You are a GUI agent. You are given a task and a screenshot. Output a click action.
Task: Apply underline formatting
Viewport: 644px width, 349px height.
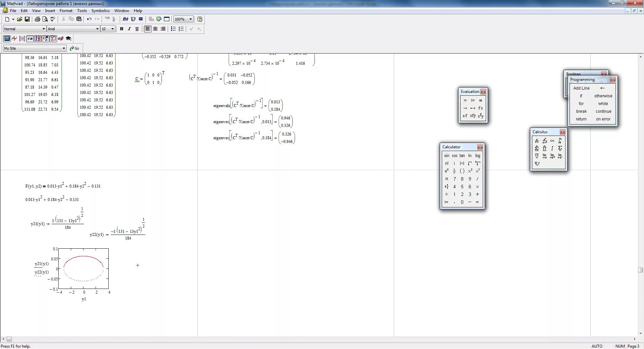(x=137, y=29)
